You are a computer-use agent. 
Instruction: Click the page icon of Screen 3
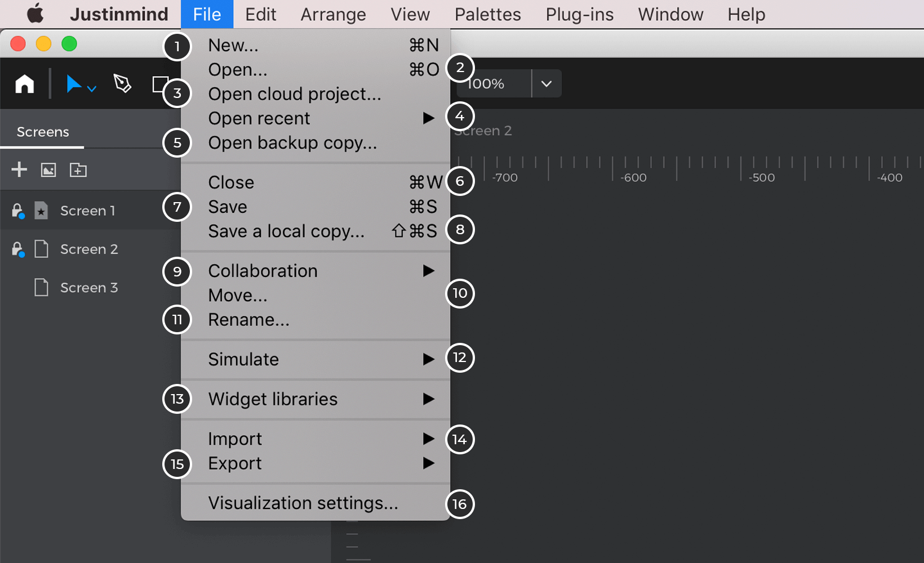coord(41,287)
